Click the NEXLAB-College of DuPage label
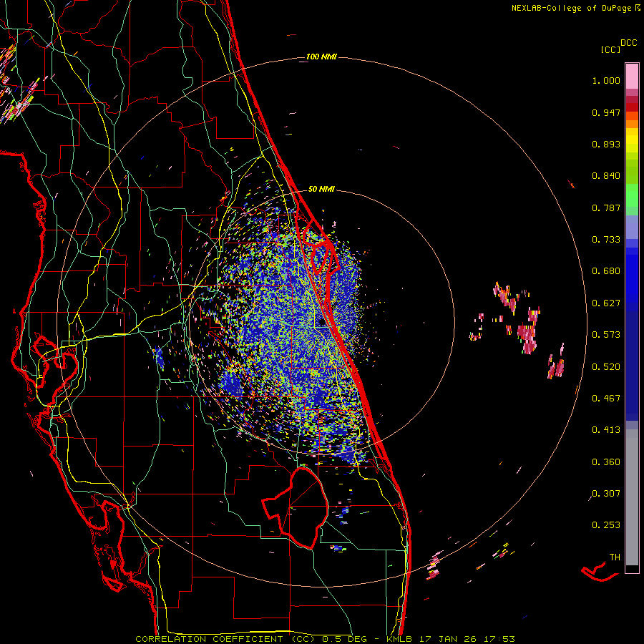This screenshot has width=644, height=644. point(572,8)
